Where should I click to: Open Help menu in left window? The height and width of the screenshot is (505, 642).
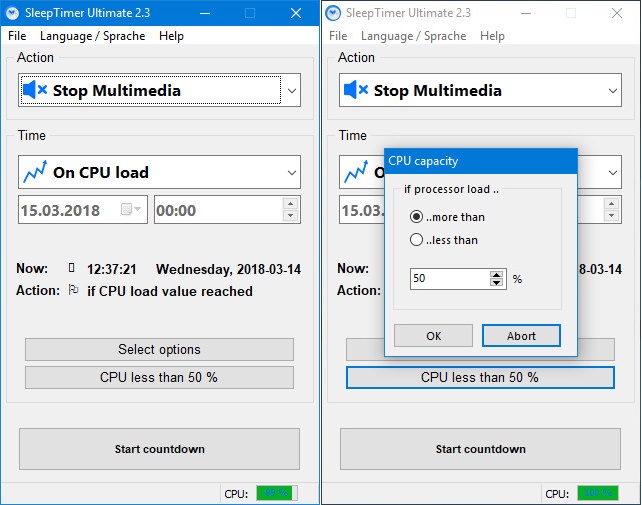click(171, 36)
